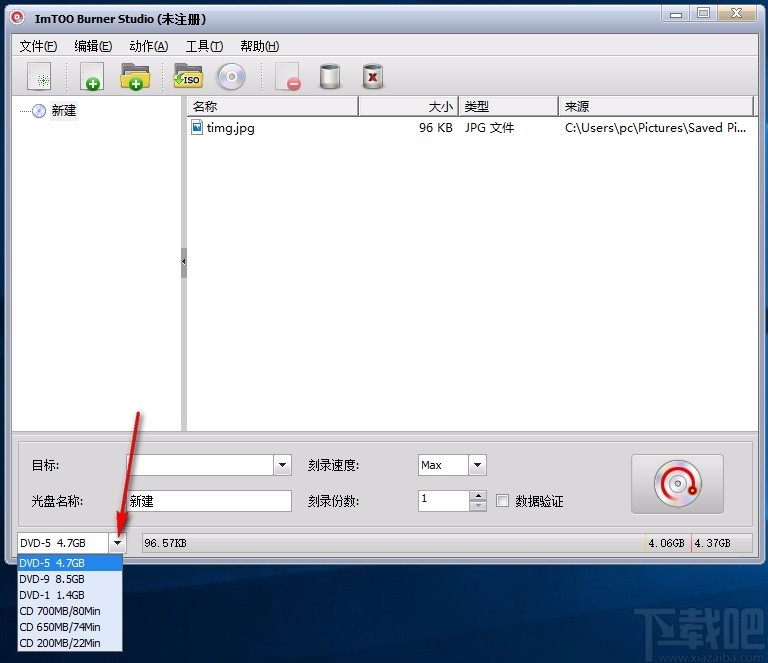Open the 动作(A) menu
The height and width of the screenshot is (663, 768).
(148, 46)
